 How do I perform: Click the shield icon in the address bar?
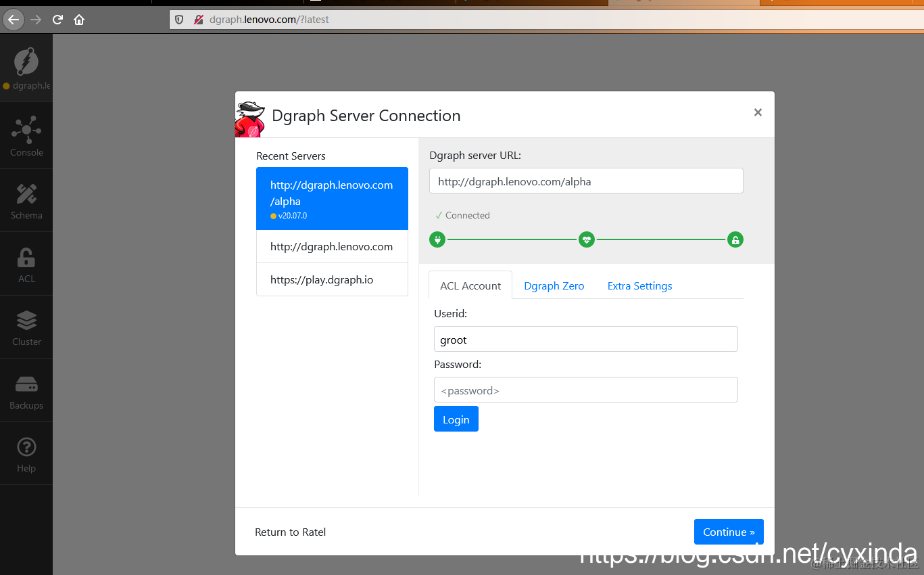coord(179,20)
